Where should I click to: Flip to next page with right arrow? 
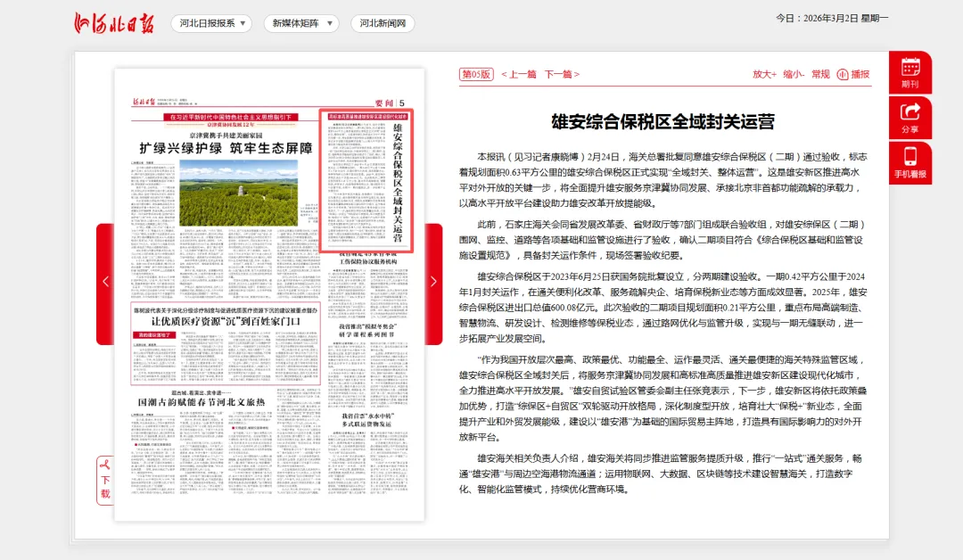coord(433,283)
